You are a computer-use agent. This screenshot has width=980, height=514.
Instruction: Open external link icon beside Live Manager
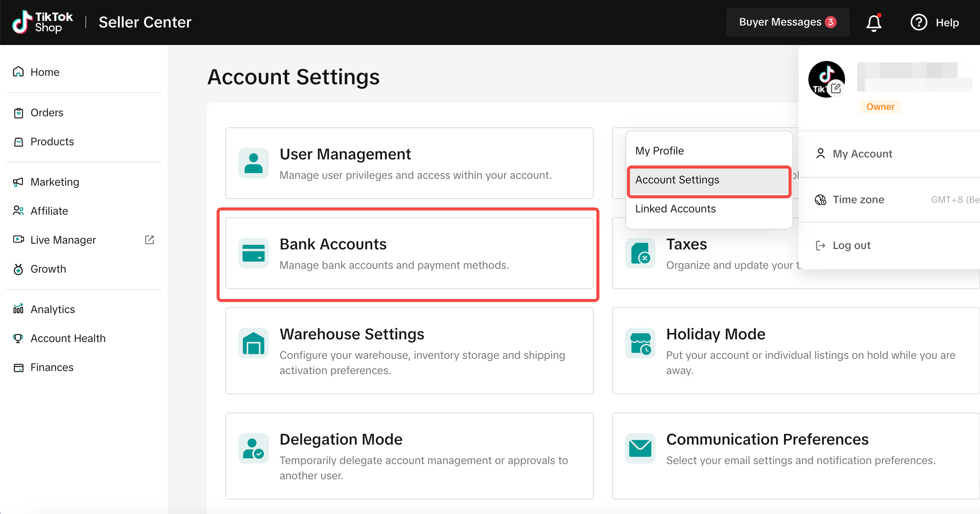click(x=149, y=240)
